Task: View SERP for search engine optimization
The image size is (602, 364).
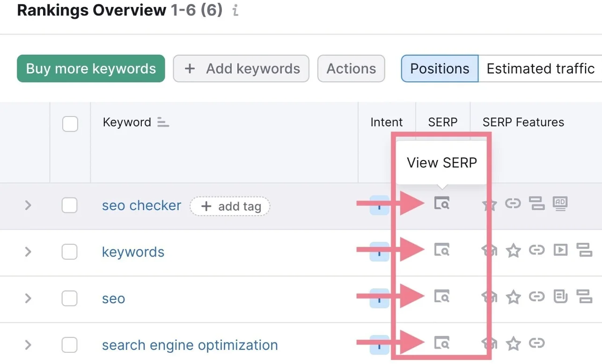Action: (x=441, y=343)
